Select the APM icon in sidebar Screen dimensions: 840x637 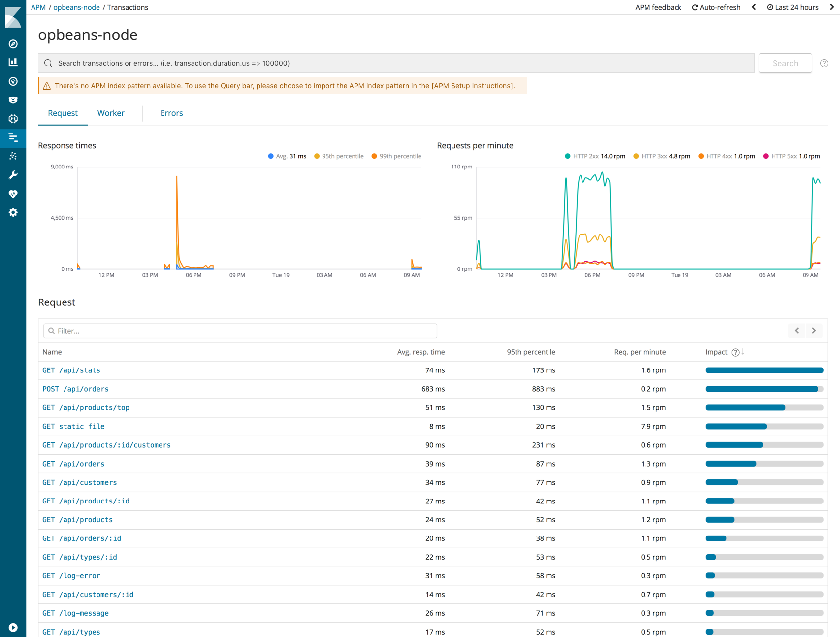tap(13, 137)
